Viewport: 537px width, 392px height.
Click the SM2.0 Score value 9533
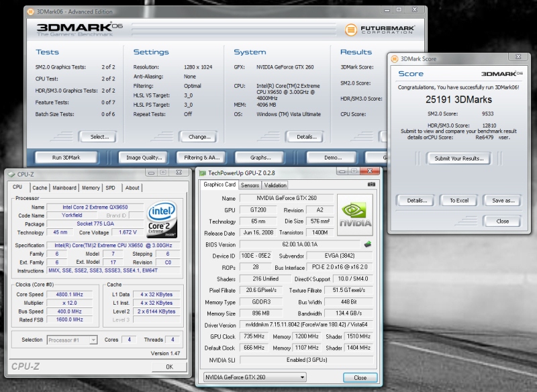(x=488, y=113)
